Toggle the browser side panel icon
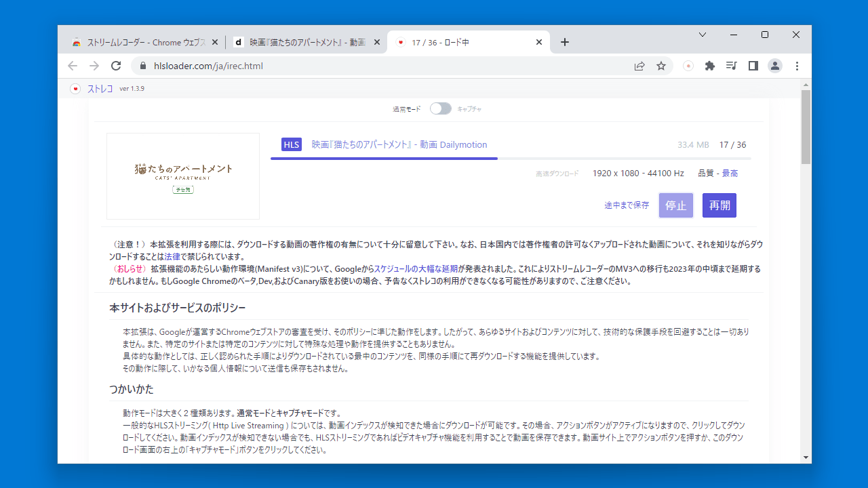Screen dimensions: 868x488 pyautogui.click(x=753, y=66)
